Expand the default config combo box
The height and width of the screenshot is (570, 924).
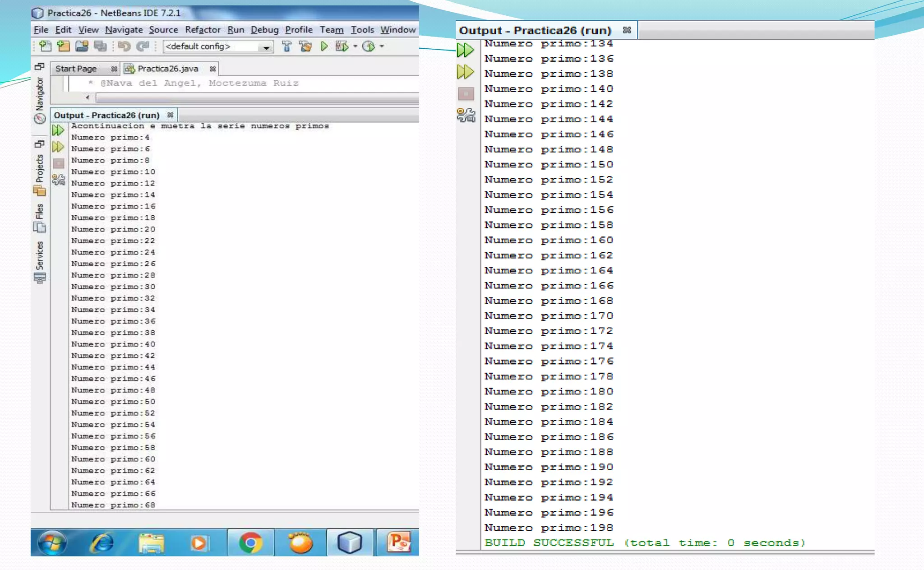click(x=266, y=47)
